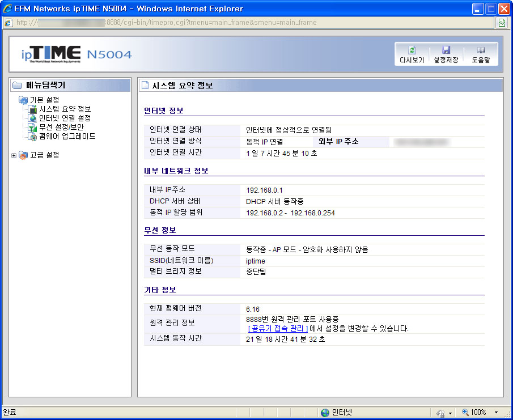Click the 고급 설정 folder icon

pos(23,155)
